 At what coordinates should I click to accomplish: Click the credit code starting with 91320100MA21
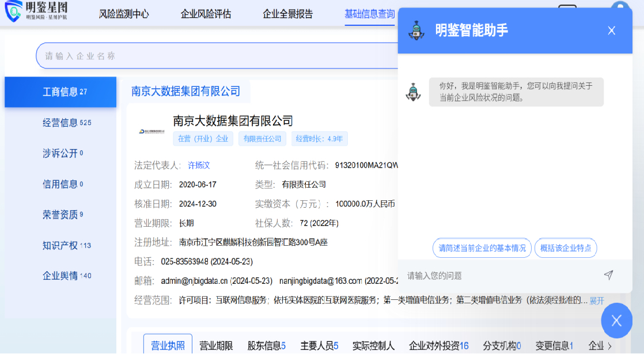tap(366, 165)
